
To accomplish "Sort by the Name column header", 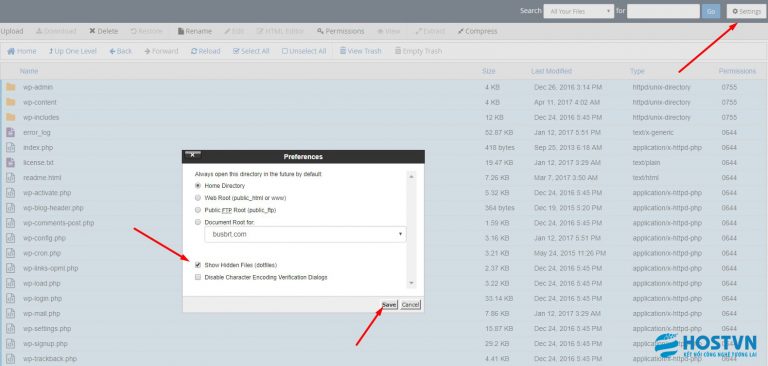I will (x=29, y=71).
